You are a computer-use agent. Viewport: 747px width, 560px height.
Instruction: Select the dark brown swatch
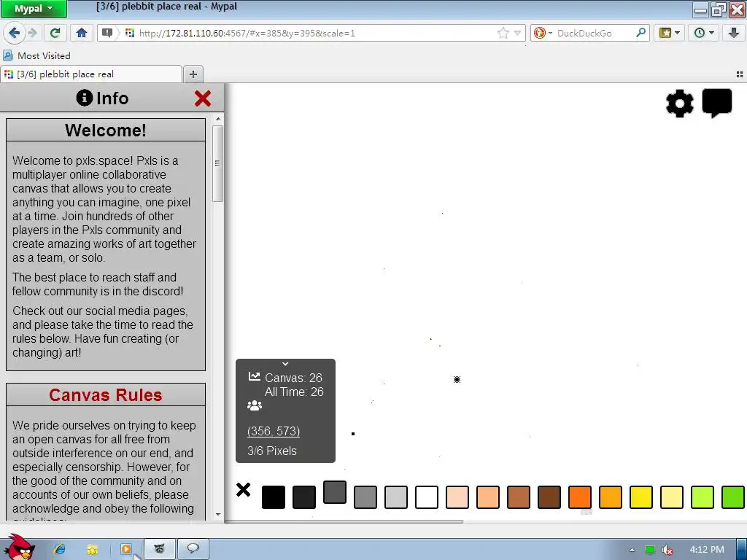click(x=549, y=497)
